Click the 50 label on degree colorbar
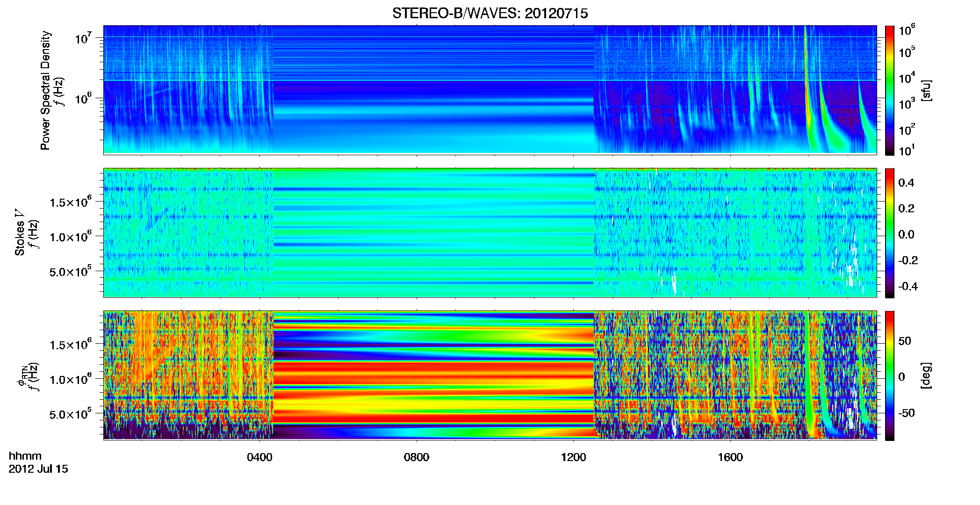 pyautogui.click(x=905, y=341)
